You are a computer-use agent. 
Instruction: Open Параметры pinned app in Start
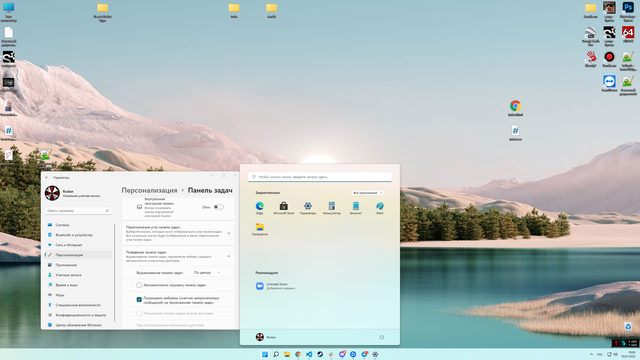pyautogui.click(x=308, y=208)
